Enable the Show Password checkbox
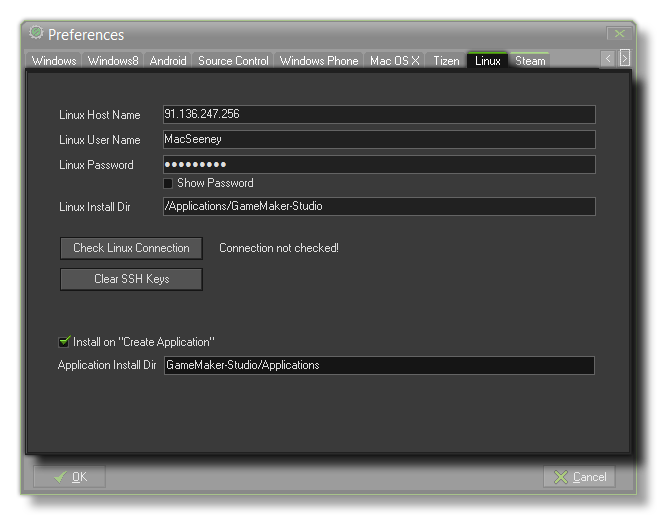This screenshot has width=657, height=515. [x=168, y=184]
